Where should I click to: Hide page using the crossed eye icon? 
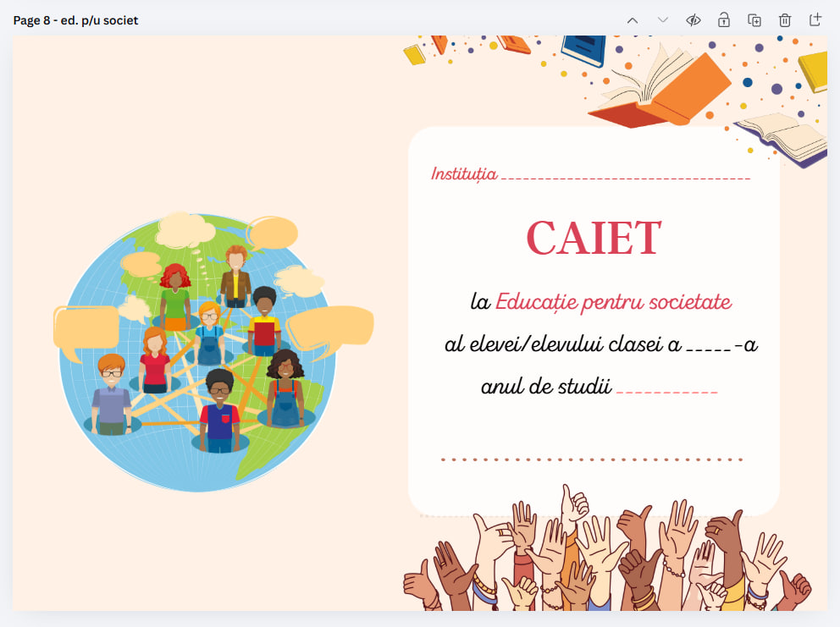click(x=694, y=20)
